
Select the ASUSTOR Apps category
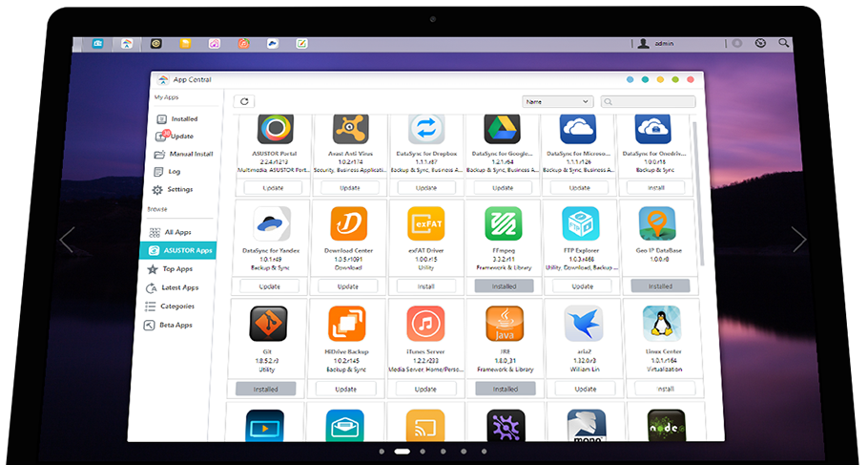pos(178,250)
